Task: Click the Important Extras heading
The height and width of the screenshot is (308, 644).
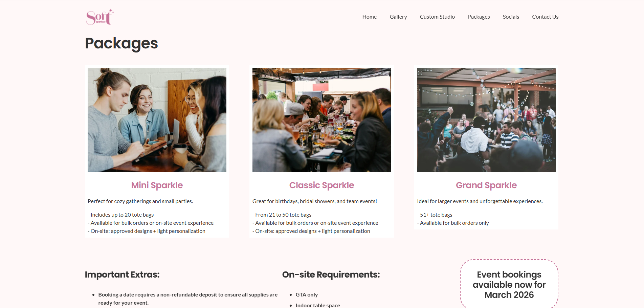Action: coord(122,274)
